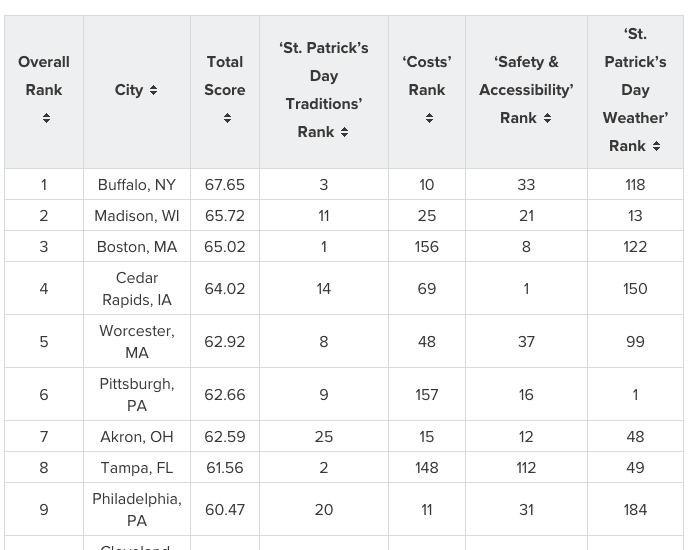The height and width of the screenshot is (550, 694).
Task: Sort by Safety & Accessibility Rank arrow icon
Action: [546, 118]
